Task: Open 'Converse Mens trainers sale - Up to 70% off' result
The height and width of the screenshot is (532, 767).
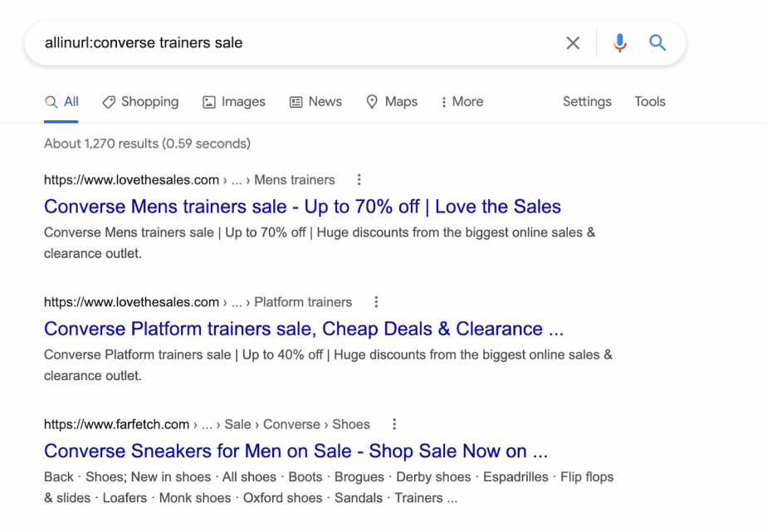Action: pos(302,207)
